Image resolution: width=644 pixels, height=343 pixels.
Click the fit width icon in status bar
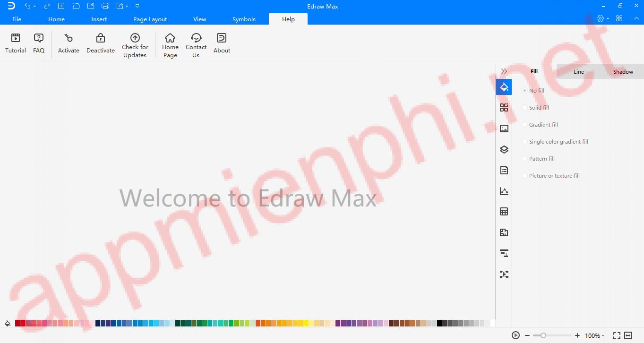(628, 335)
